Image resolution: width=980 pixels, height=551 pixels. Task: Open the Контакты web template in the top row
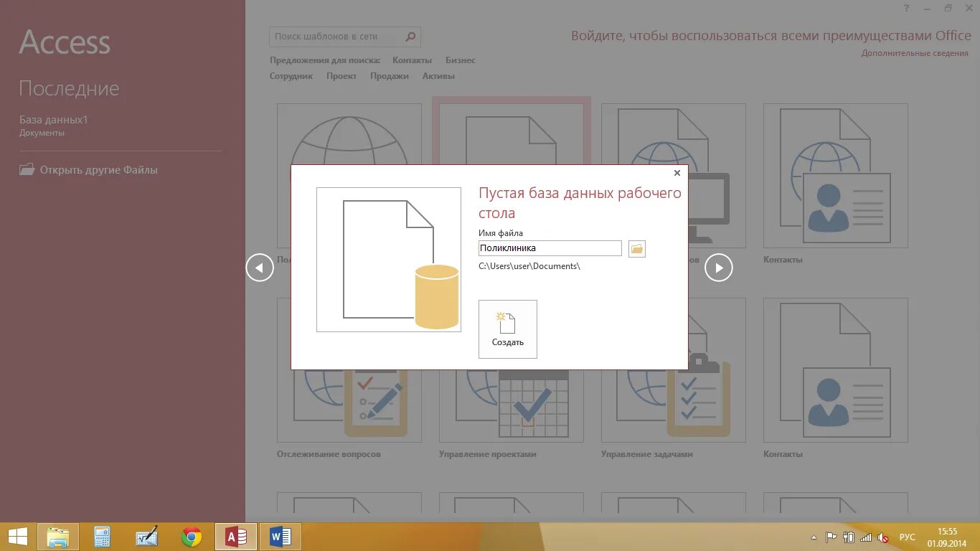836,176
